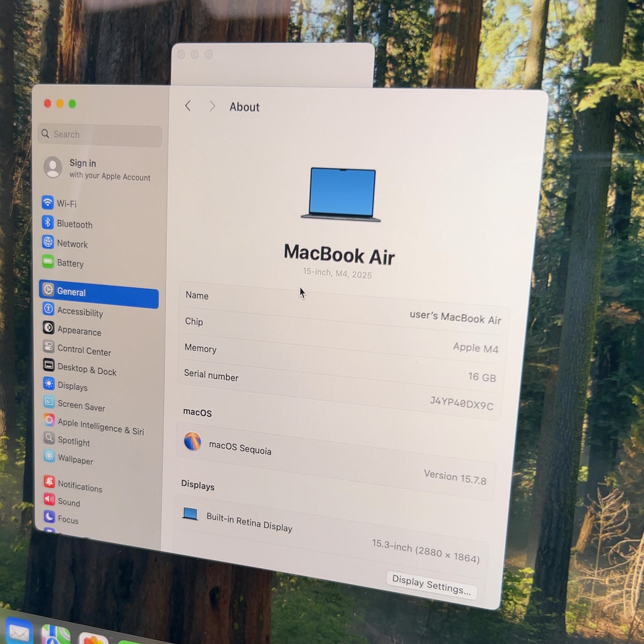Click the MacBook Air laptop image
Viewport: 644px width, 644px height.
342,194
